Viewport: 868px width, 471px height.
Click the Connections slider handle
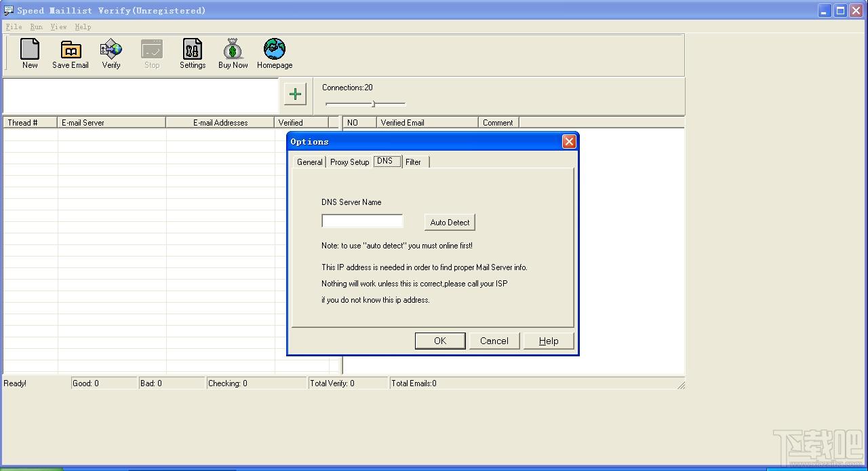(374, 104)
